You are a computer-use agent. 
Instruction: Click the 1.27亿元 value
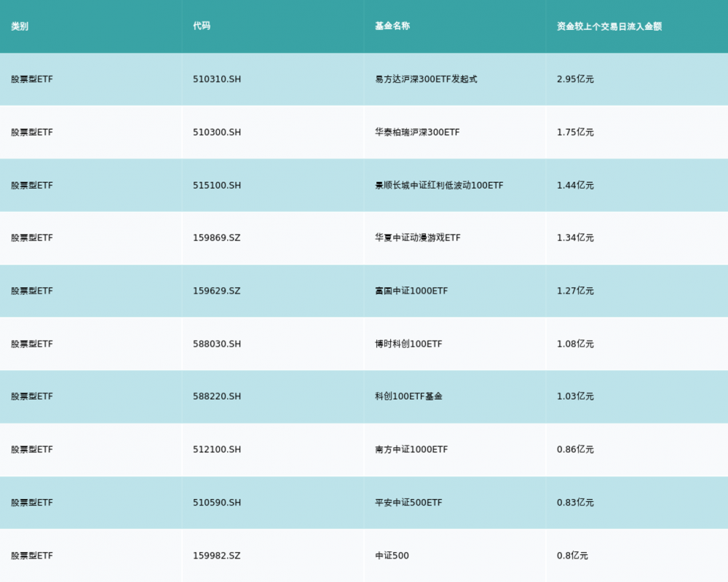click(x=575, y=291)
